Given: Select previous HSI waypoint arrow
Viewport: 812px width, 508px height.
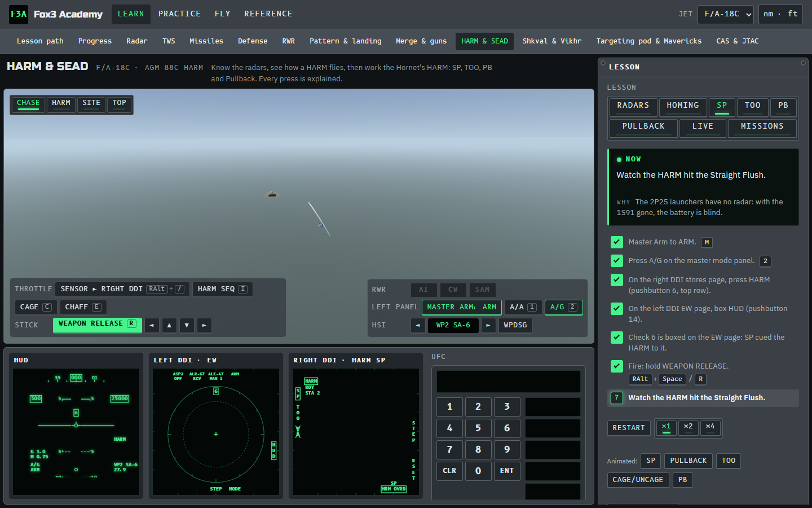Looking at the screenshot, I should click(418, 325).
